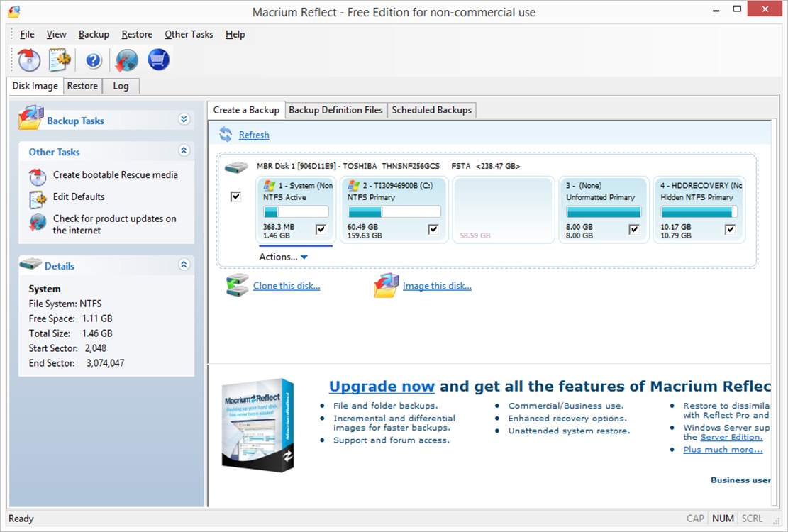Screen dimensions: 788x532
Task: Click the Refresh arrows icon
Action: [x=226, y=134]
